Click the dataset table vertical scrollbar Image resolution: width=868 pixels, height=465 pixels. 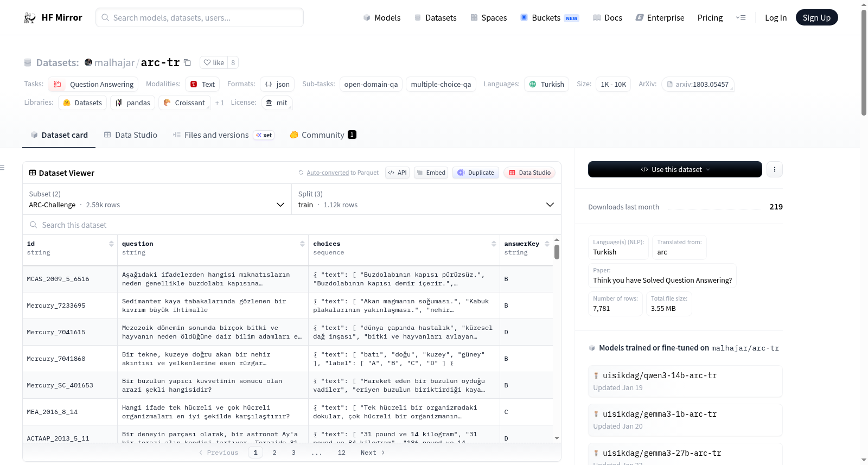point(557,252)
